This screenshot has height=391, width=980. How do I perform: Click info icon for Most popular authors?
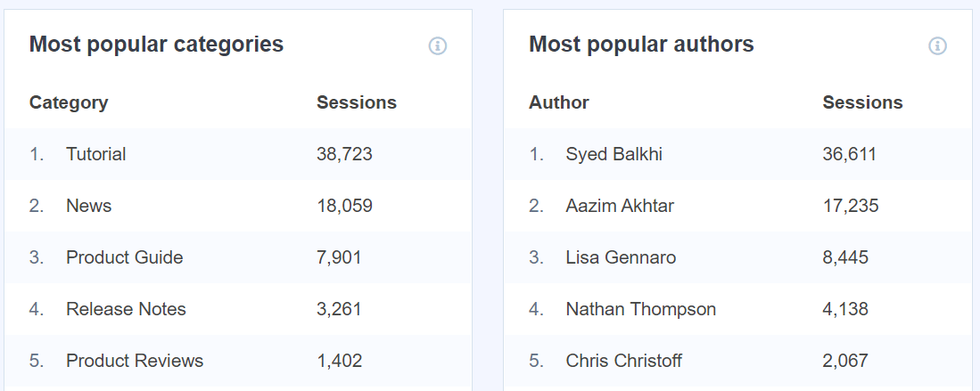937,45
